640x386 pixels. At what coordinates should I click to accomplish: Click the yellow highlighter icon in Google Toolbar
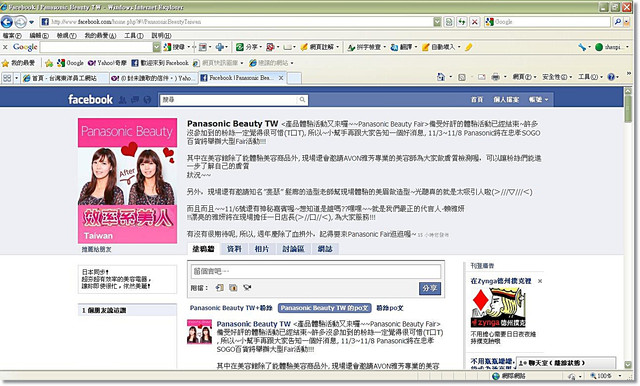tap(469, 47)
